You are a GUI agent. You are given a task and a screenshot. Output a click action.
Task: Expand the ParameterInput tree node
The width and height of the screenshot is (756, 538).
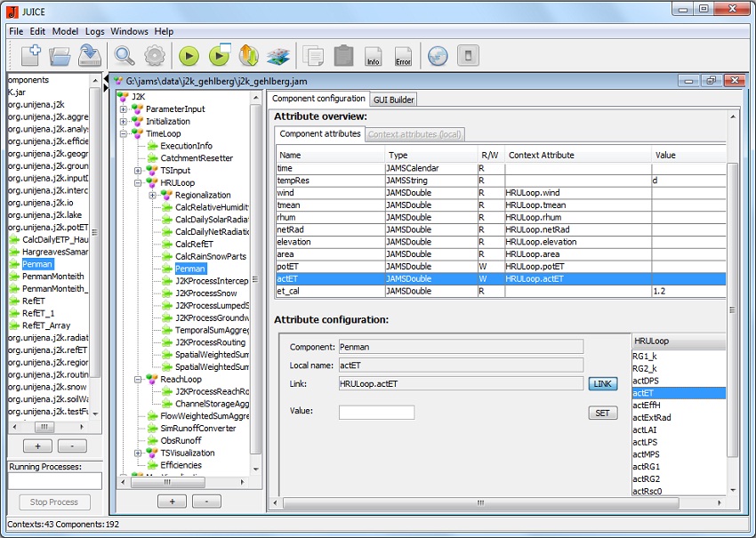[x=125, y=109]
